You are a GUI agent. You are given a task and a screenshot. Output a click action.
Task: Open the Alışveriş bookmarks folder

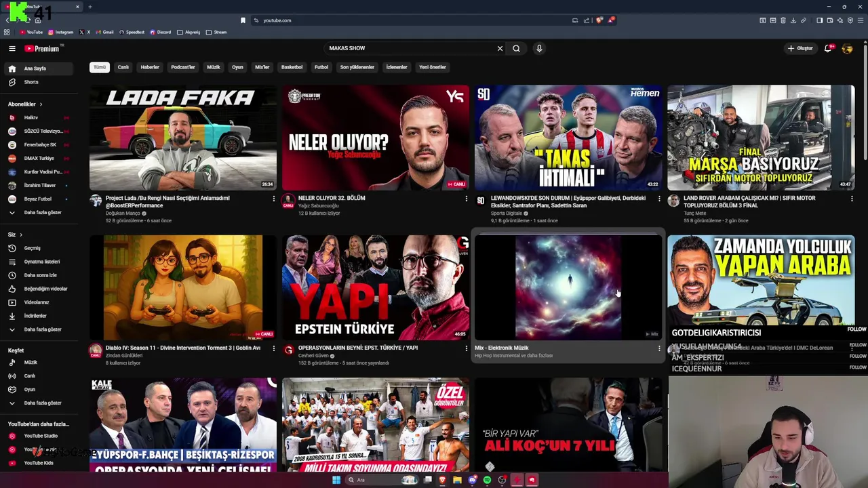[x=189, y=32]
